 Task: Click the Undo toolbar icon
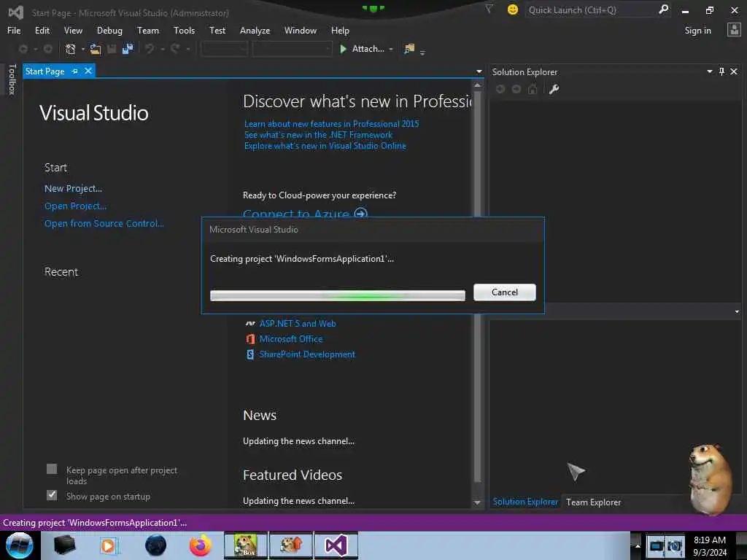(x=150, y=49)
